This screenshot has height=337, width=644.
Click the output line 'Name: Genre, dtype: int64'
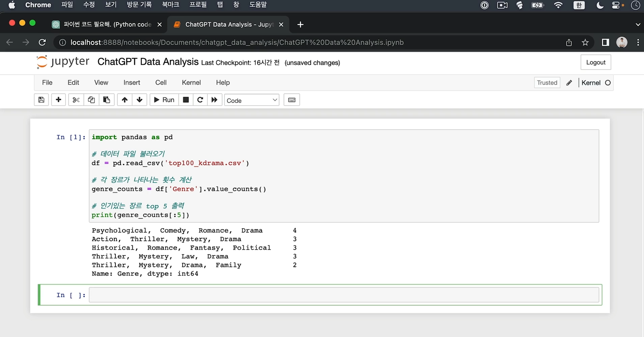[x=145, y=274]
